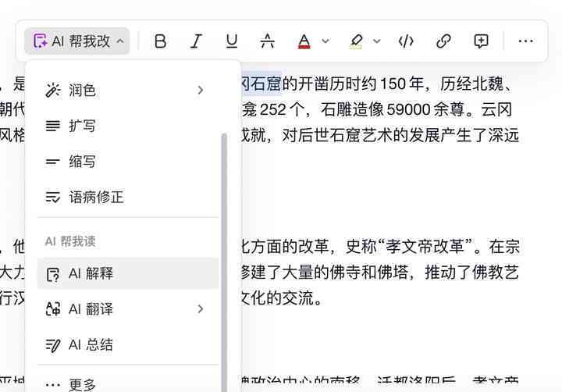Image resolution: width=562 pixels, height=392 pixels.
Task: Click the AI 解释 question icon
Action: point(53,274)
